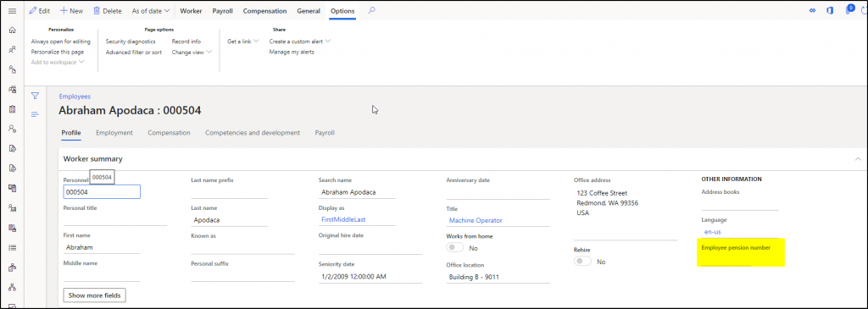Click the filter funnel icon
Screen dimensions: 868x309
pyautogui.click(x=35, y=97)
